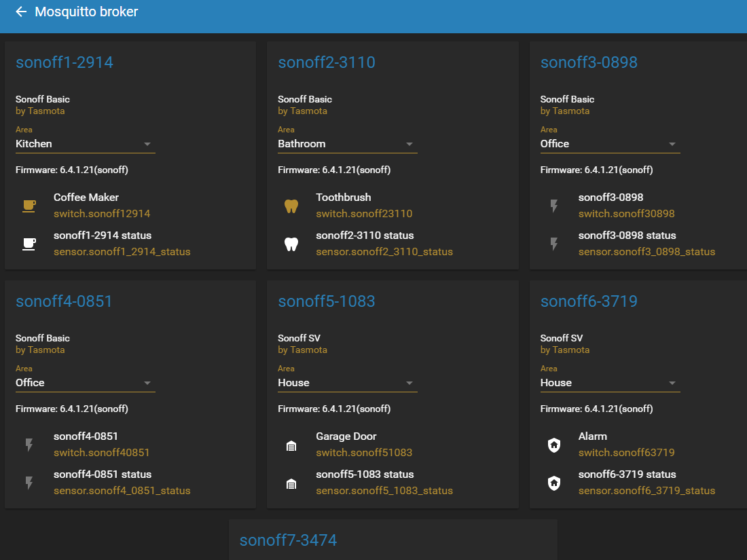This screenshot has width=747, height=560.
Task: Open the Office area dropdown for sonoff4-0851
Action: tap(86, 383)
